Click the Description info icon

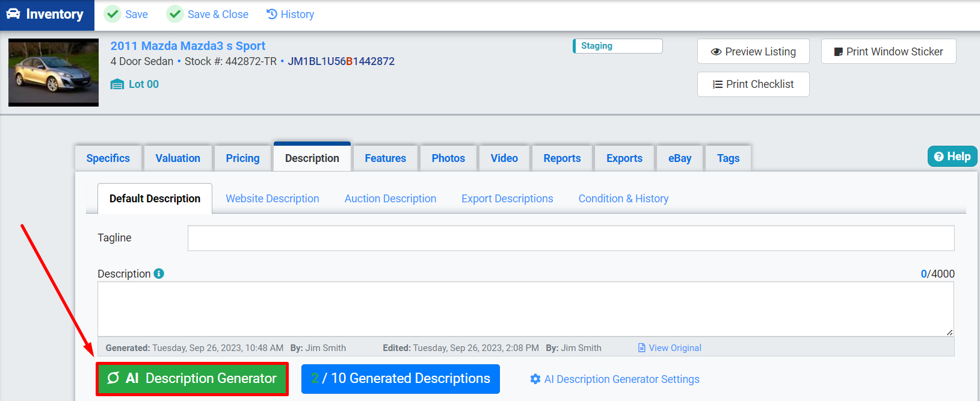pos(159,274)
